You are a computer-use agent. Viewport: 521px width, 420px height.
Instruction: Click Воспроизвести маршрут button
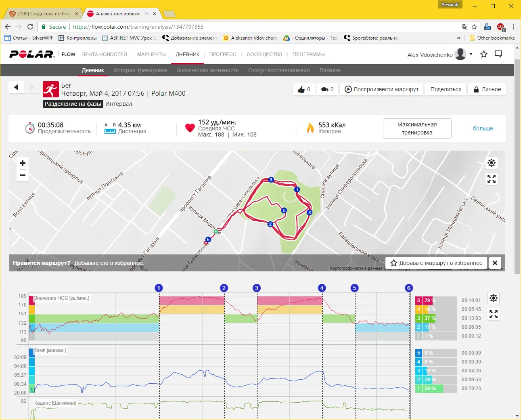pyautogui.click(x=382, y=89)
